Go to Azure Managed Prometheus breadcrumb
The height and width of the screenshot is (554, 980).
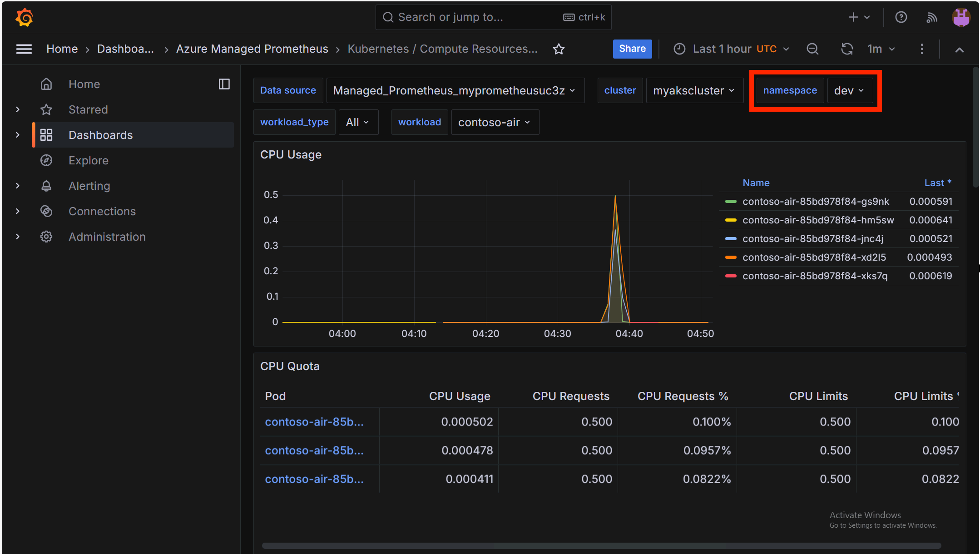pyautogui.click(x=252, y=49)
